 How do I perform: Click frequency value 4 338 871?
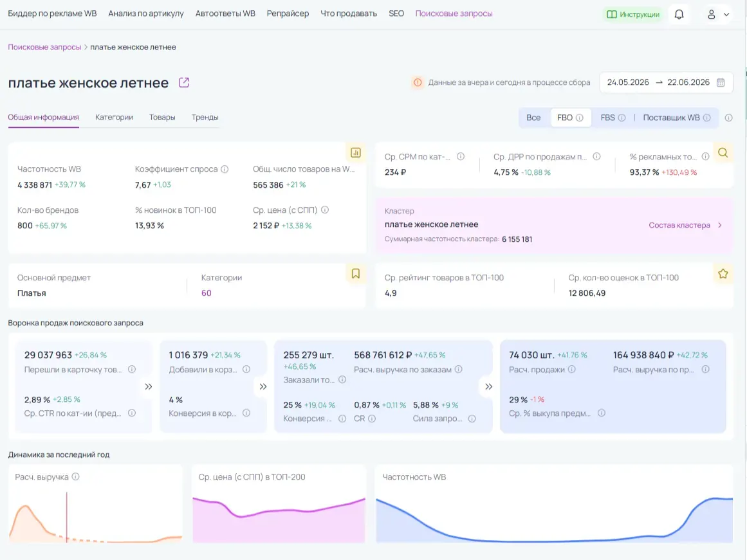coord(35,185)
